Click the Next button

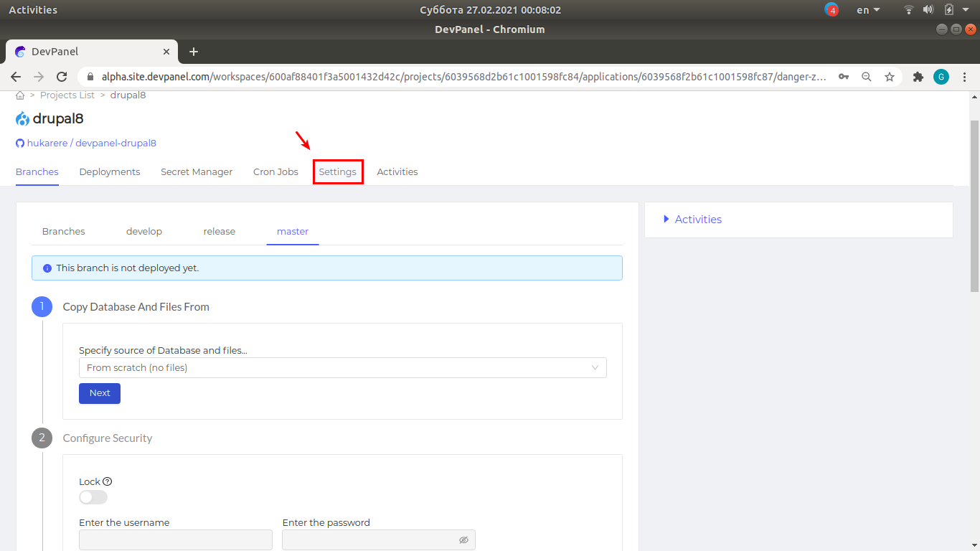(x=99, y=393)
